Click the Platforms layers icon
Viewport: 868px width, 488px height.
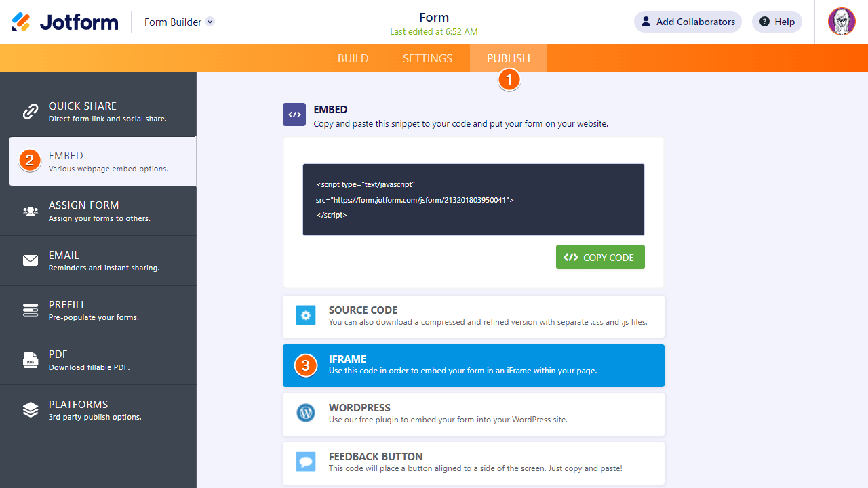(31, 410)
